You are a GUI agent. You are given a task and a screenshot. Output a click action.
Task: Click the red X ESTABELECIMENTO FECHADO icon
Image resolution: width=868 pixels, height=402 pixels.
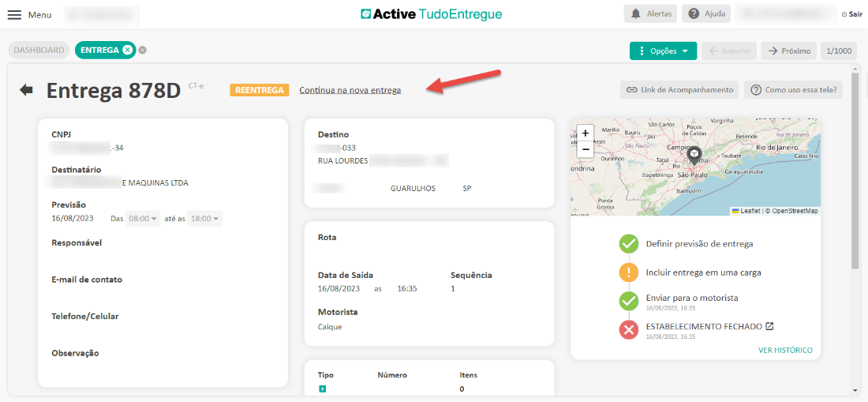[x=629, y=331]
